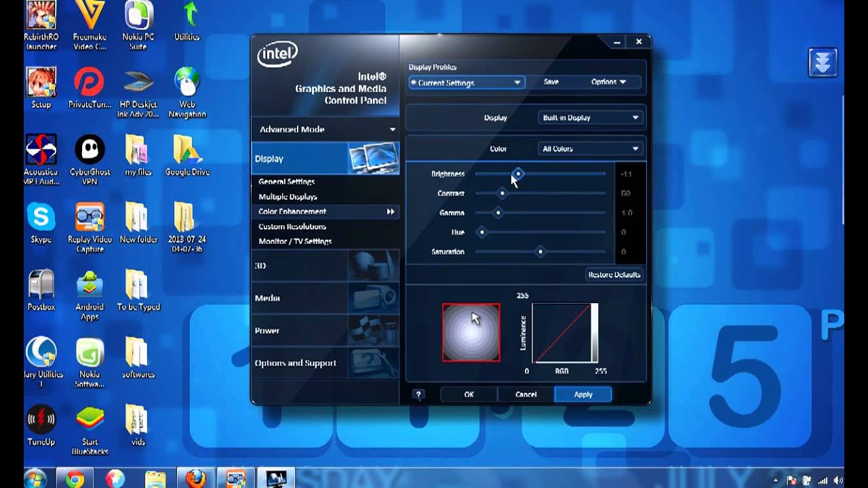Open the 'vids' desktop folder

138,425
